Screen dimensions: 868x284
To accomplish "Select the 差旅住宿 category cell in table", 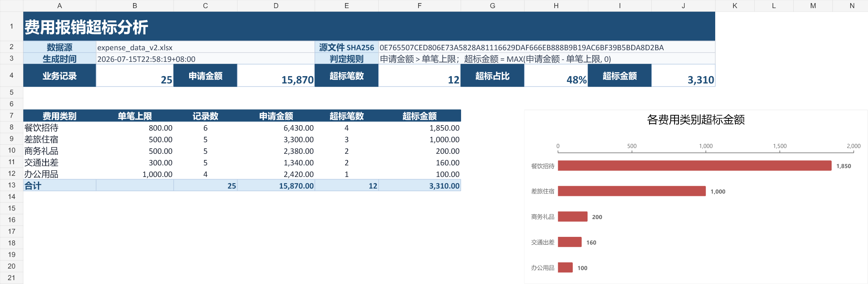I will point(60,139).
